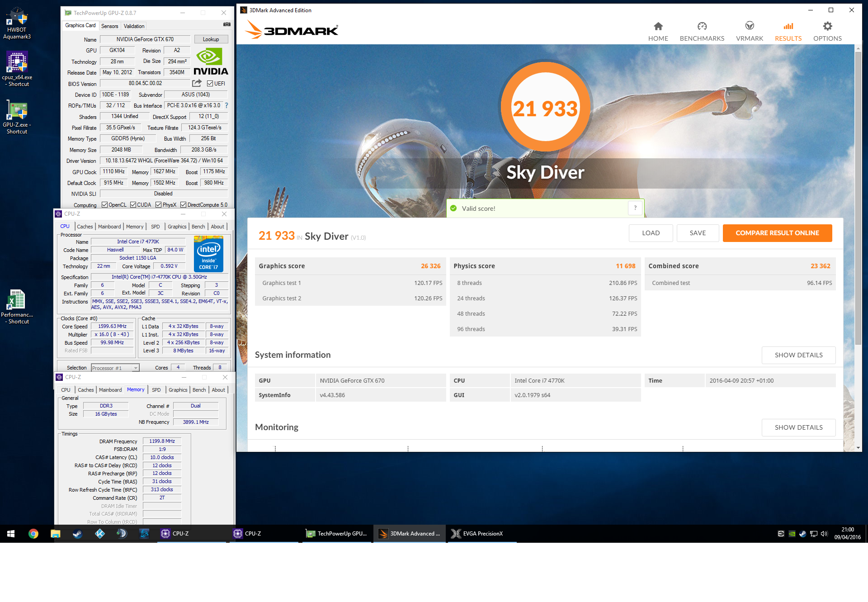The height and width of the screenshot is (602, 868).
Task: Switch to TechPowerUp GPU-Z taskbar button
Action: tap(337, 534)
